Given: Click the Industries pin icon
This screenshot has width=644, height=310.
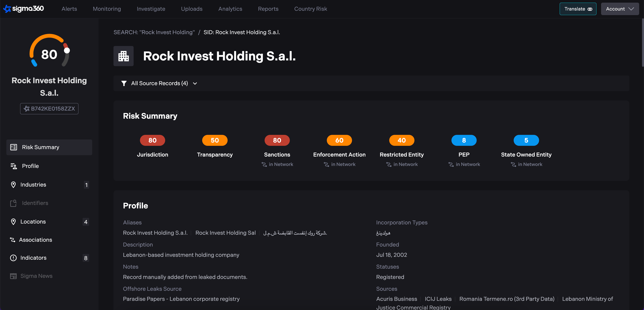Looking at the screenshot, I should pyautogui.click(x=13, y=185).
